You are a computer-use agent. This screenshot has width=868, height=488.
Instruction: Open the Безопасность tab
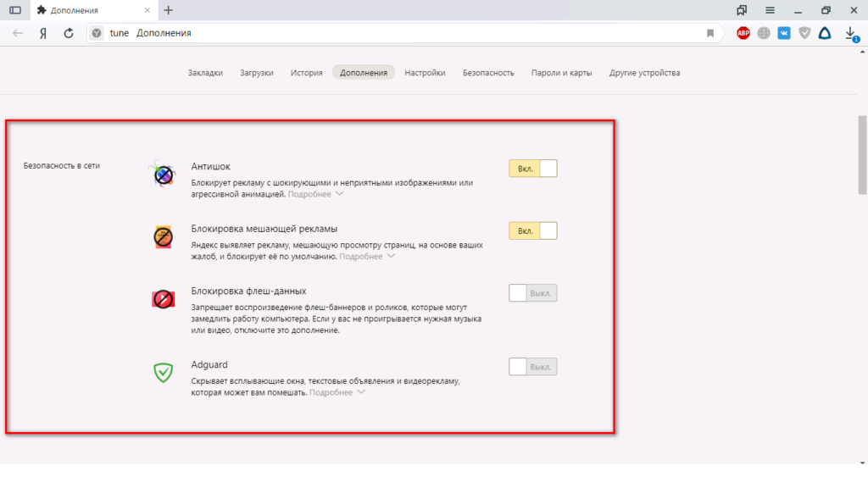(x=488, y=73)
